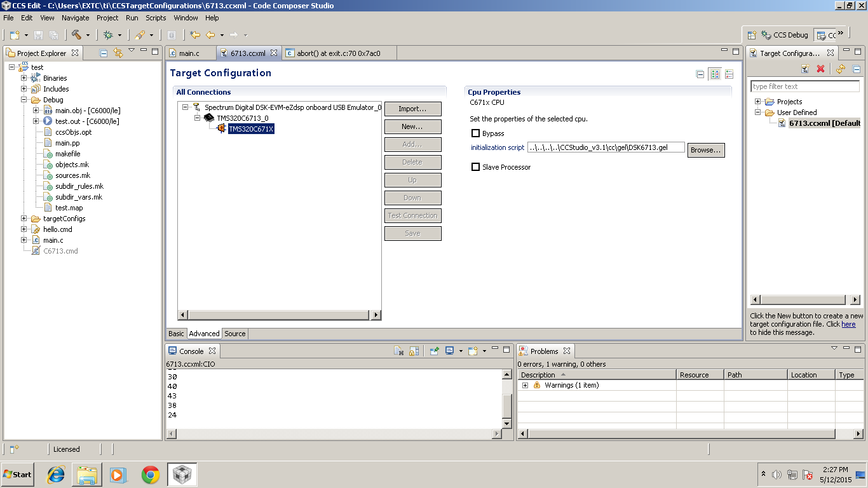Show hidden perspectives chevron
Image resolution: width=868 pixels, height=488 pixels.
[x=840, y=33]
